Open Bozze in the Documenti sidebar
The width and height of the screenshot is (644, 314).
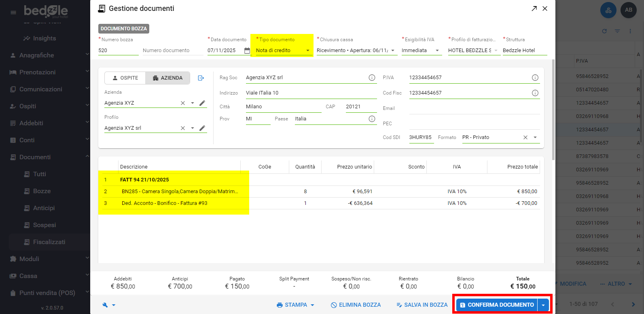tap(42, 191)
